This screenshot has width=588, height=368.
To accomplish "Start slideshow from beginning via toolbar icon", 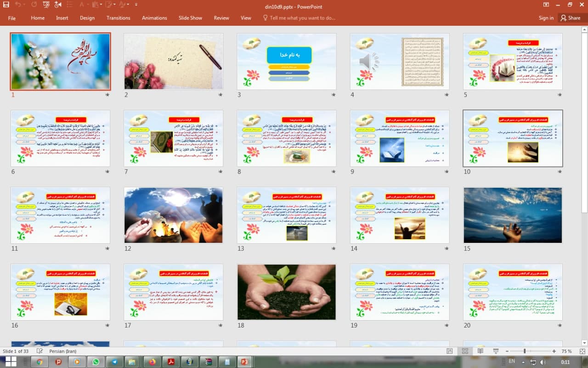I will (46, 5).
